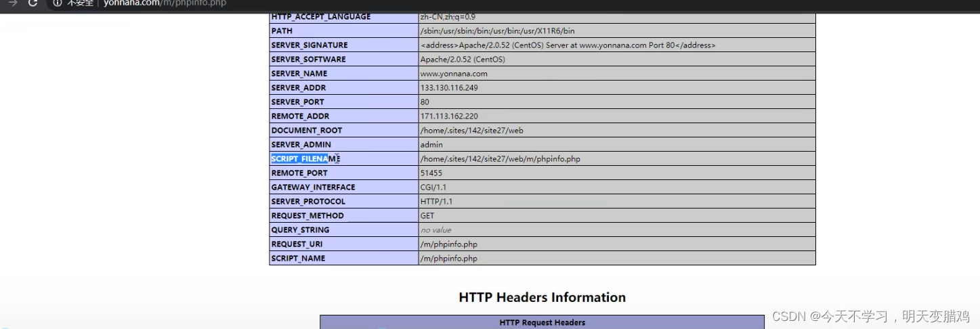This screenshot has height=329, width=980.
Task: Click the admin value cell
Action: click(x=617, y=145)
